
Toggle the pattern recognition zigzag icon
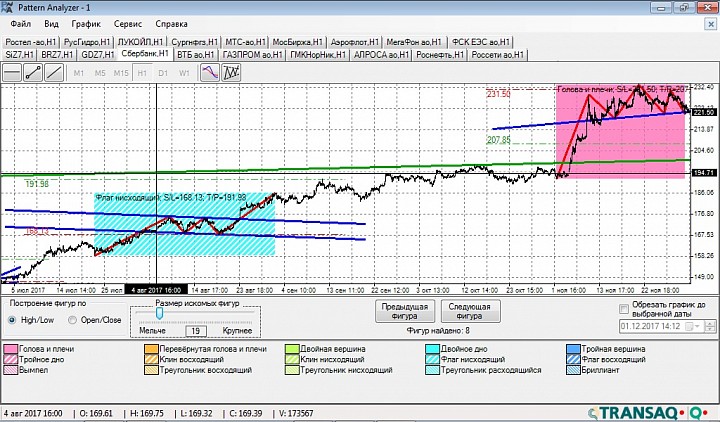[x=231, y=73]
